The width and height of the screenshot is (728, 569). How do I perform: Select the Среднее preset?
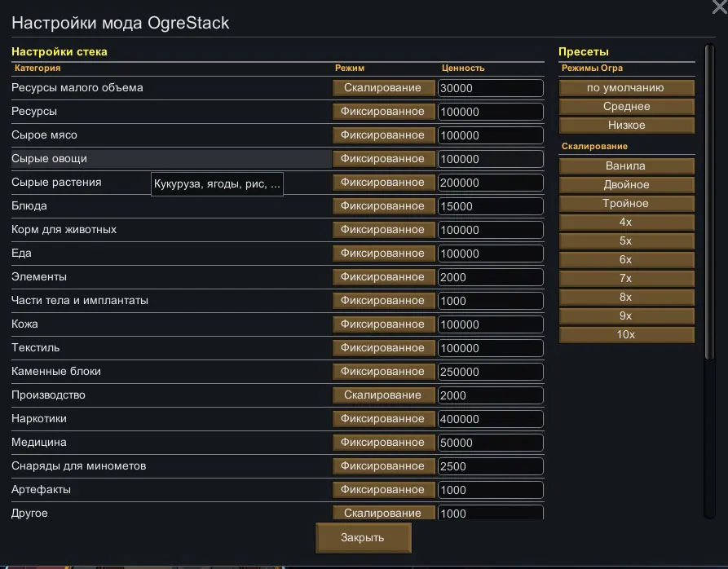tap(626, 107)
